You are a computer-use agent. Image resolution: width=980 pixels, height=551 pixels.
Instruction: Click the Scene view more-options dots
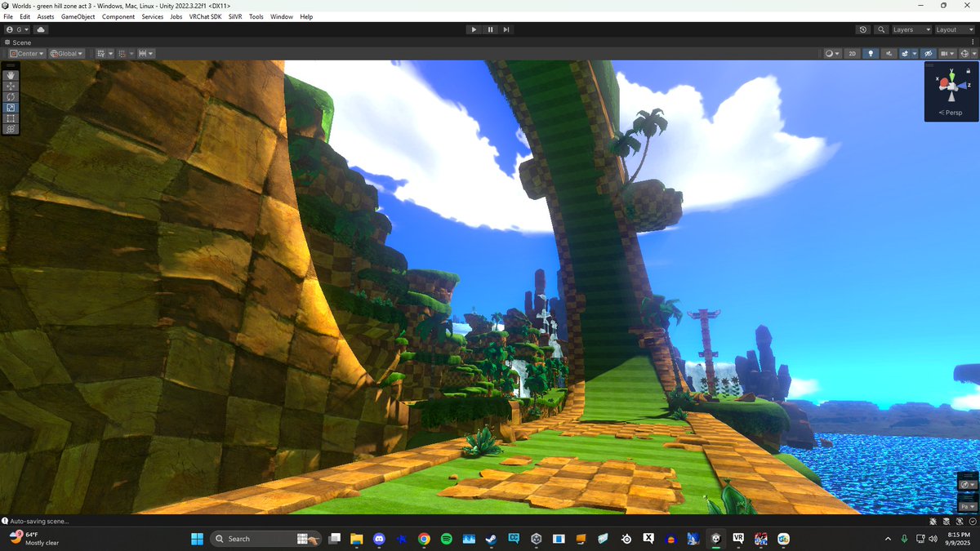(x=973, y=42)
